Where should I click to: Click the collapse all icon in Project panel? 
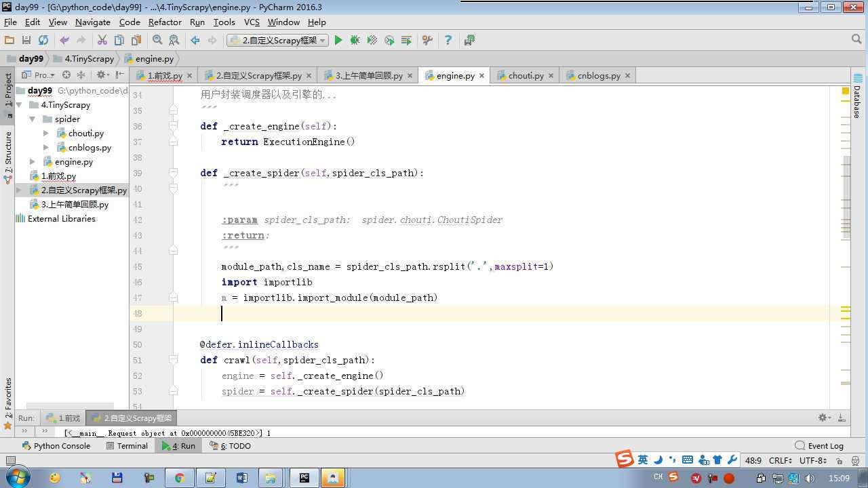(81, 75)
